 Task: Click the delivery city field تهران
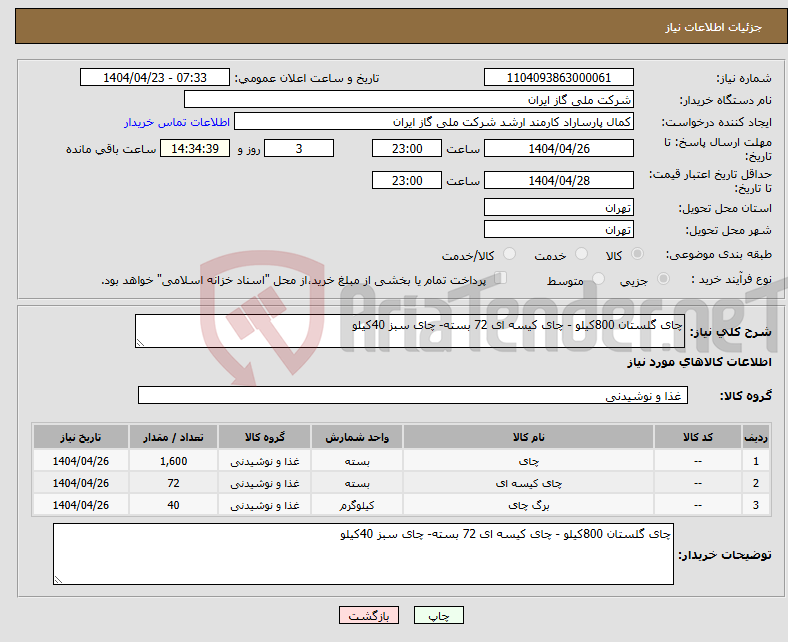pos(558,229)
